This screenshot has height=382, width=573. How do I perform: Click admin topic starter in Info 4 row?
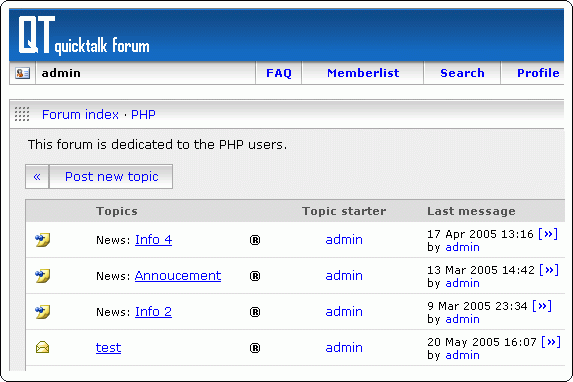[344, 240]
